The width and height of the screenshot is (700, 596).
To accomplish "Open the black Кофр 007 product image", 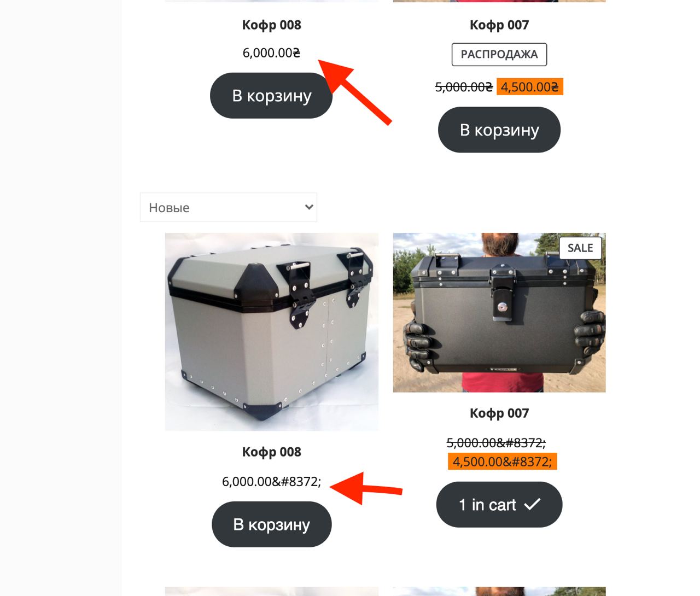I will pyautogui.click(x=499, y=313).
